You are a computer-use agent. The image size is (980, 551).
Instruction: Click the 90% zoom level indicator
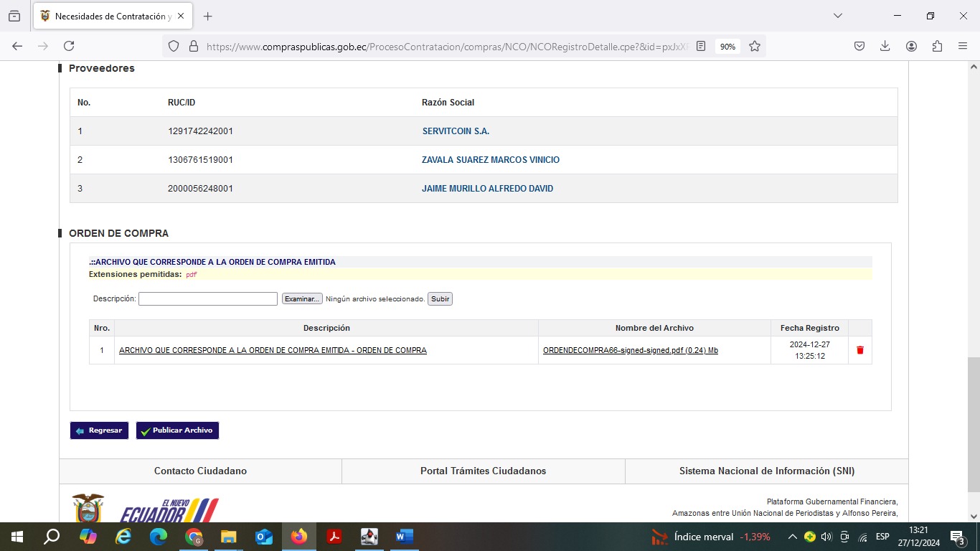(x=727, y=46)
